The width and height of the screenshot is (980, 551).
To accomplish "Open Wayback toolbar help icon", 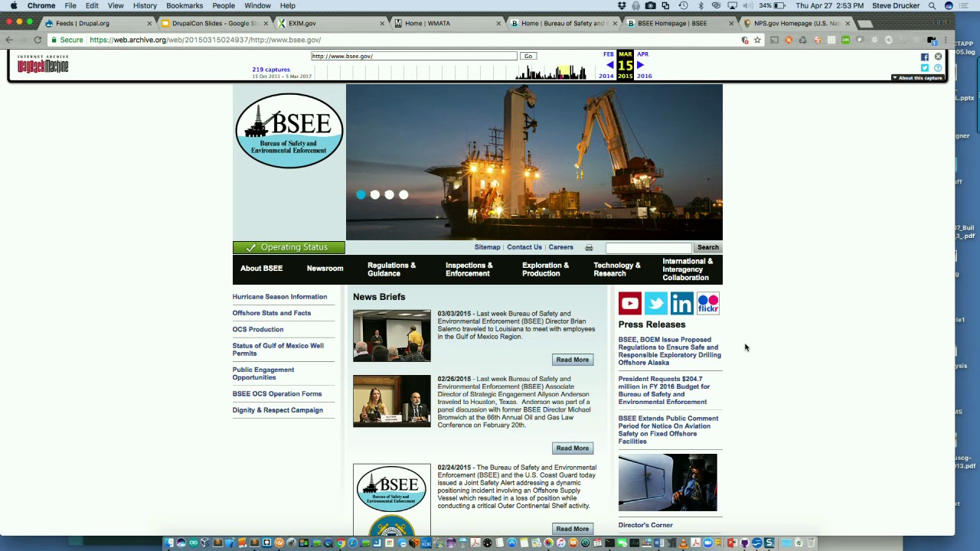I will tap(938, 68).
